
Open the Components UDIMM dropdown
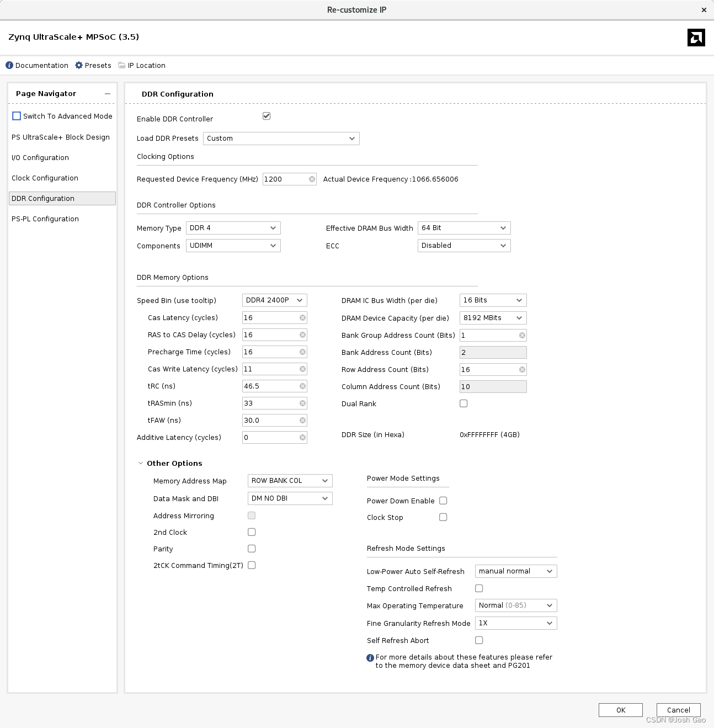coord(233,246)
